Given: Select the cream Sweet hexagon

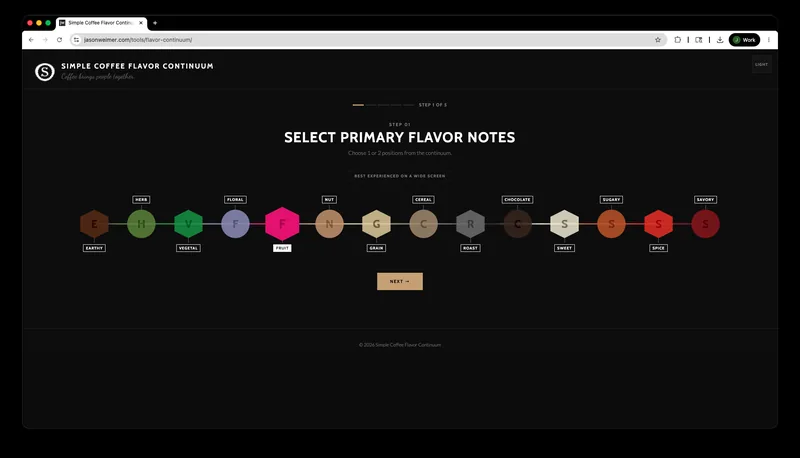Looking at the screenshot, I should pyautogui.click(x=564, y=224).
